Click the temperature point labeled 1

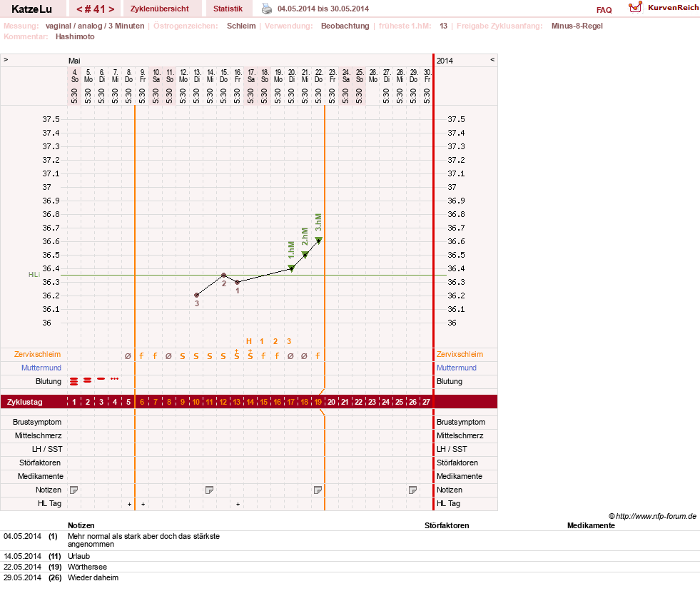click(238, 282)
